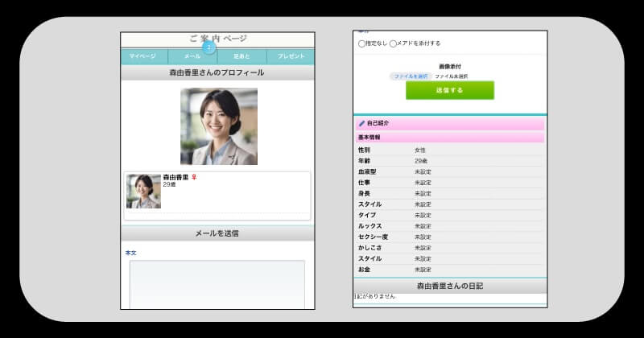Click the name 森由香里 in profile card
Screen dimensions: 644x338
[x=175, y=177]
